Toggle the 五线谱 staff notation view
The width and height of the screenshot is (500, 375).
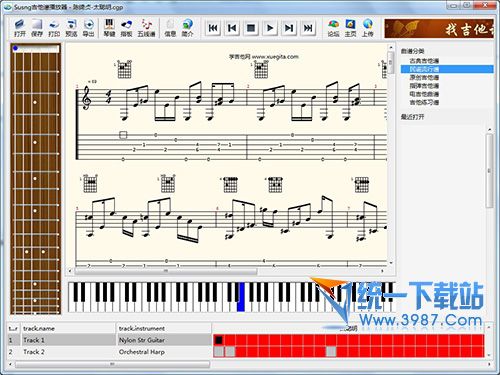[146, 28]
